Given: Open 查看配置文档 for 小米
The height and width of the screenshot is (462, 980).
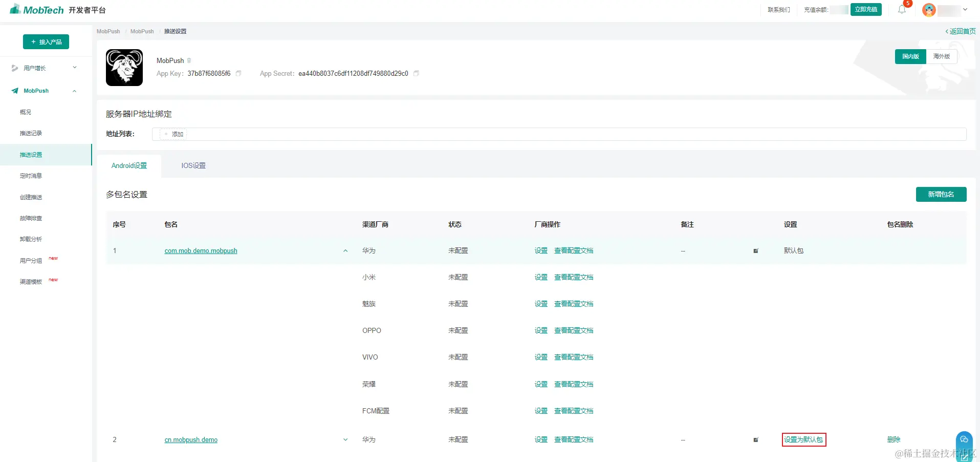Looking at the screenshot, I should (x=574, y=277).
